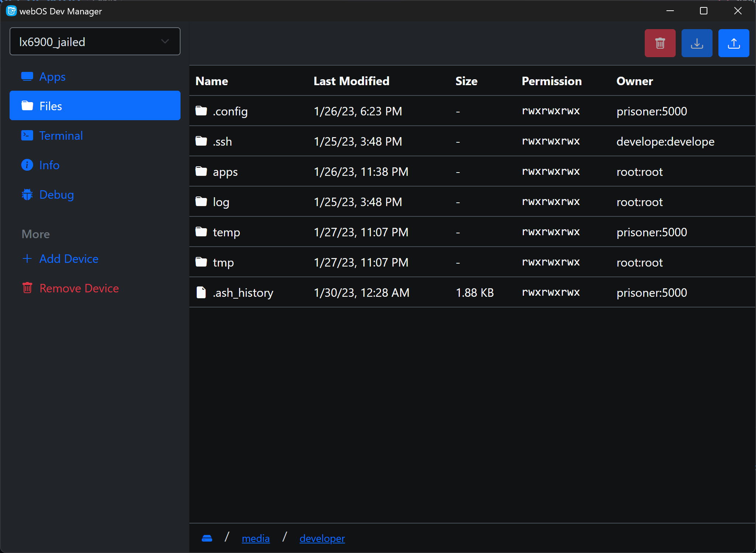Viewport: 756px width, 553px height.
Task: Open the Debug section in sidebar
Action: pos(56,194)
